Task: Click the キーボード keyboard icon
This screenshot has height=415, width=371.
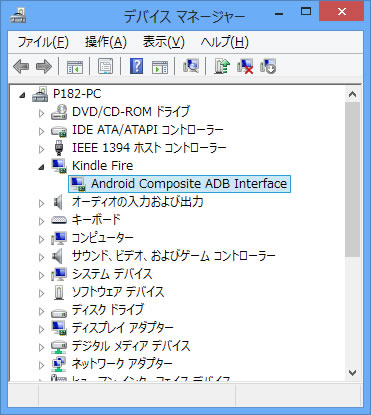Action: point(59,220)
